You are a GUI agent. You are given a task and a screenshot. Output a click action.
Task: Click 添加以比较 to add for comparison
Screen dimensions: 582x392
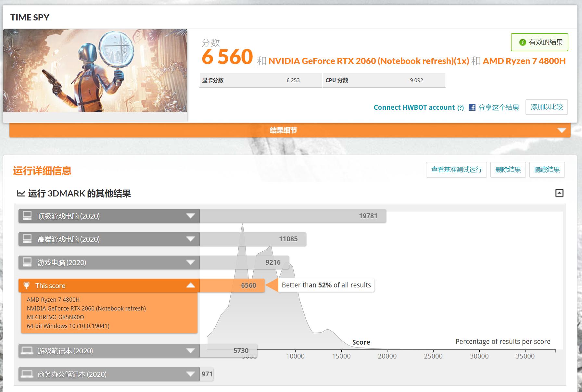[x=547, y=107]
